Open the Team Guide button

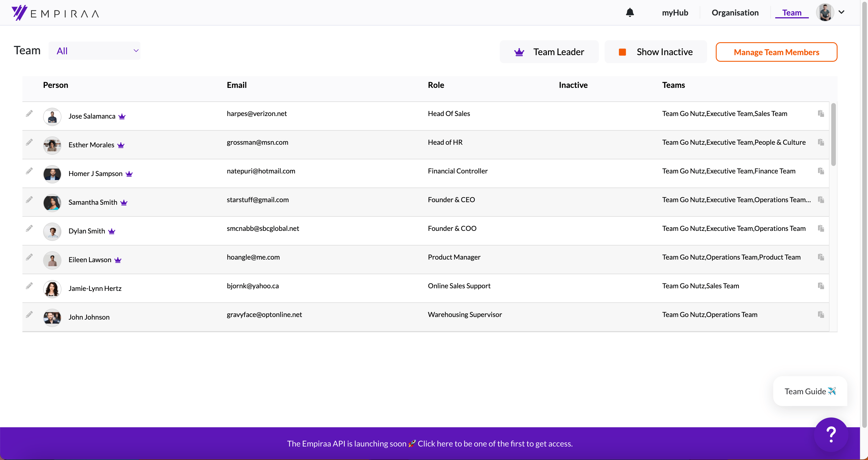click(810, 391)
